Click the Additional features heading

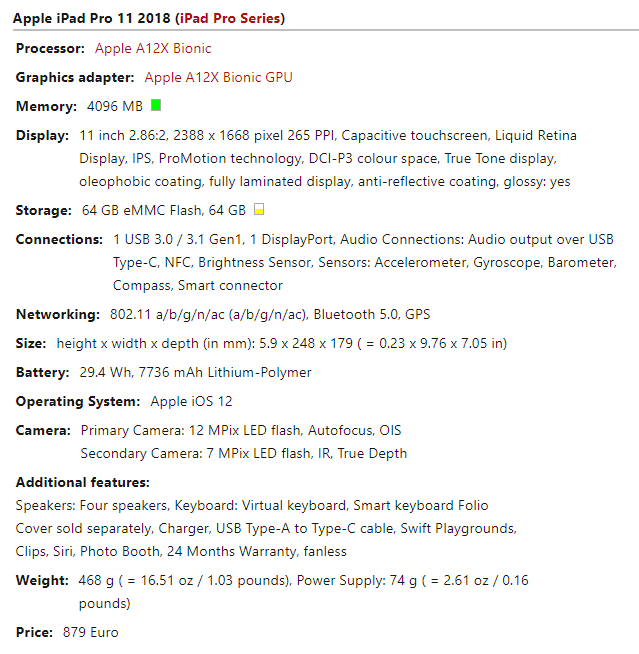coord(83,482)
